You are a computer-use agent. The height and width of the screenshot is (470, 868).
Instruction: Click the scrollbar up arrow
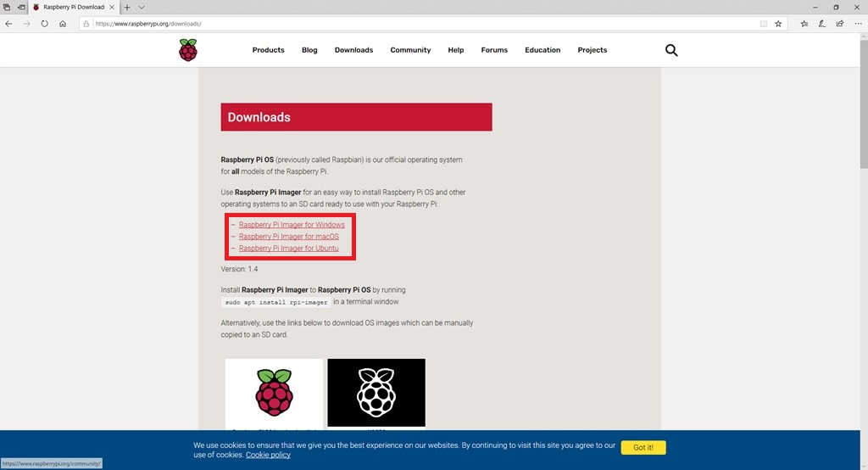[864, 36]
